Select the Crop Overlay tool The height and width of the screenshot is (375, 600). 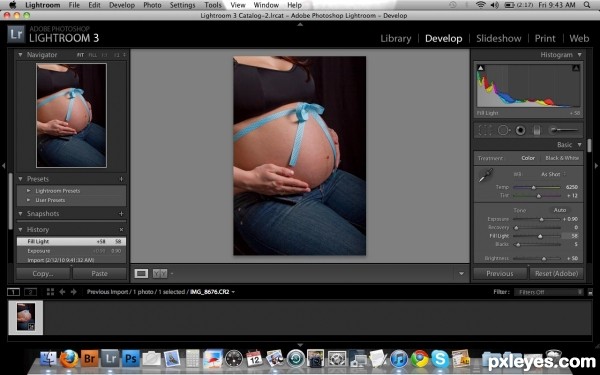click(x=485, y=130)
